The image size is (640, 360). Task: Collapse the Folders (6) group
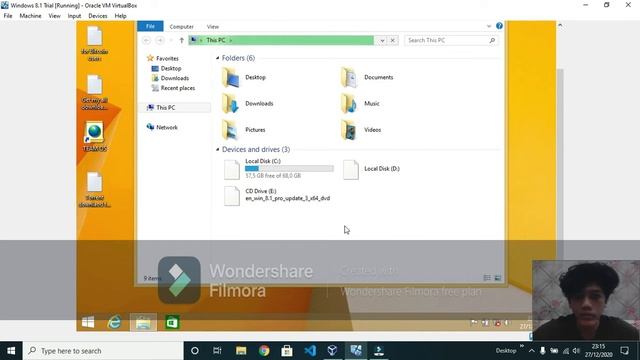tap(218, 58)
